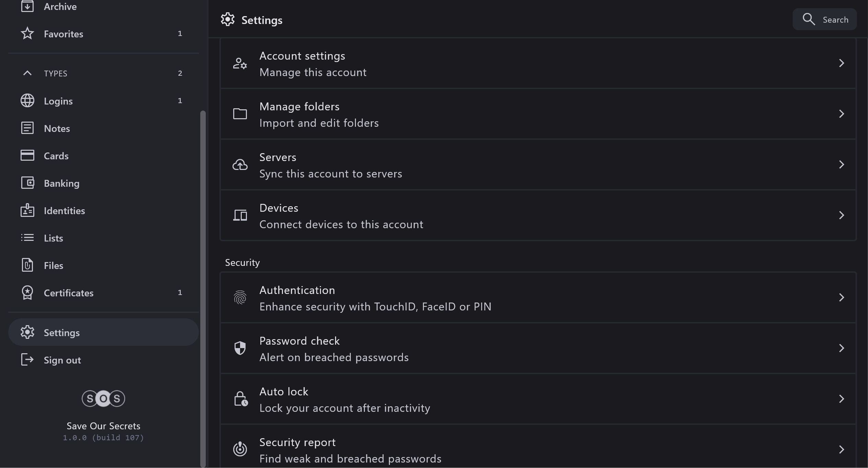The image size is (868, 468).
Task: Click the fingerprint Authentication icon
Action: (x=240, y=297)
